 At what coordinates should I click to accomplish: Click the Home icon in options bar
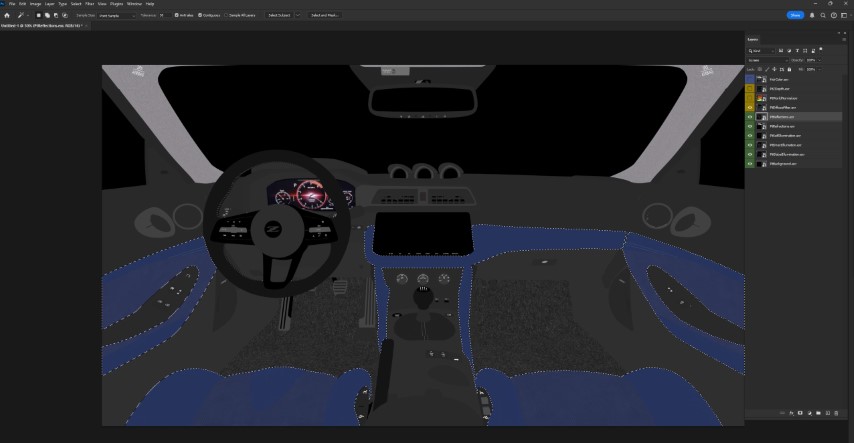[7, 15]
